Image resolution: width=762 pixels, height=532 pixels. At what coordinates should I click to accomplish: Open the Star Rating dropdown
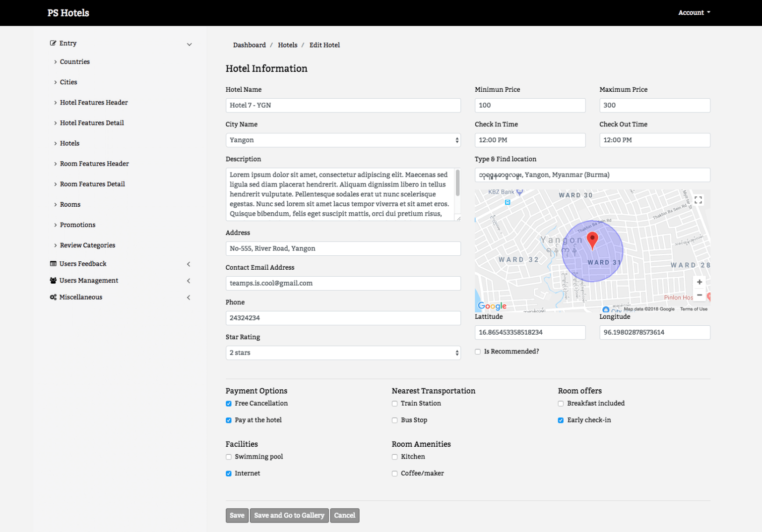[343, 353]
